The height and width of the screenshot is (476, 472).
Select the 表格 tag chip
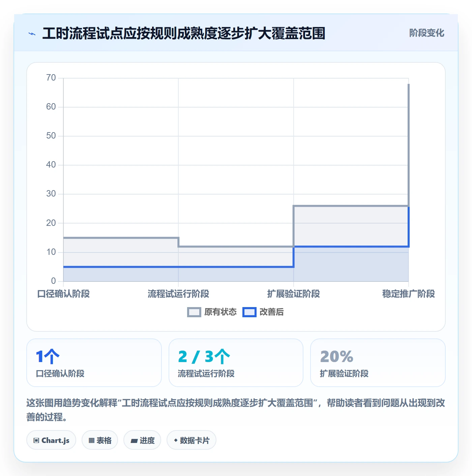tap(100, 440)
